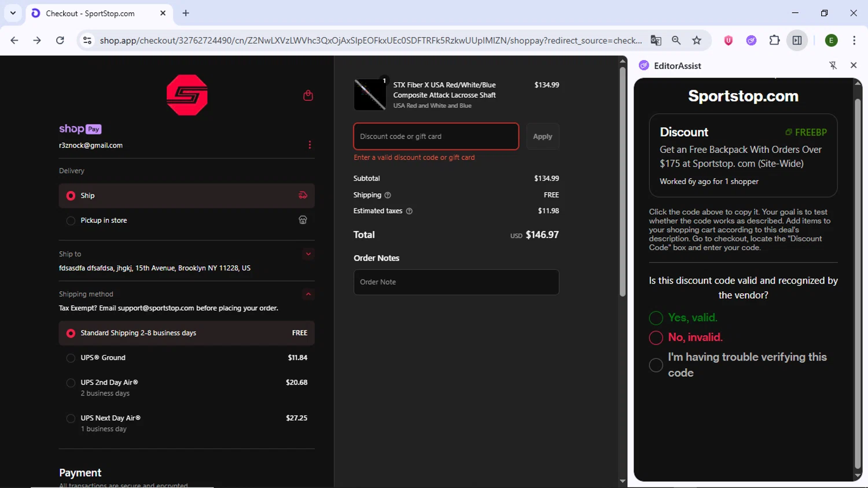Open the tab search dropdown arrow
This screenshot has height=488, width=868.
[x=13, y=13]
